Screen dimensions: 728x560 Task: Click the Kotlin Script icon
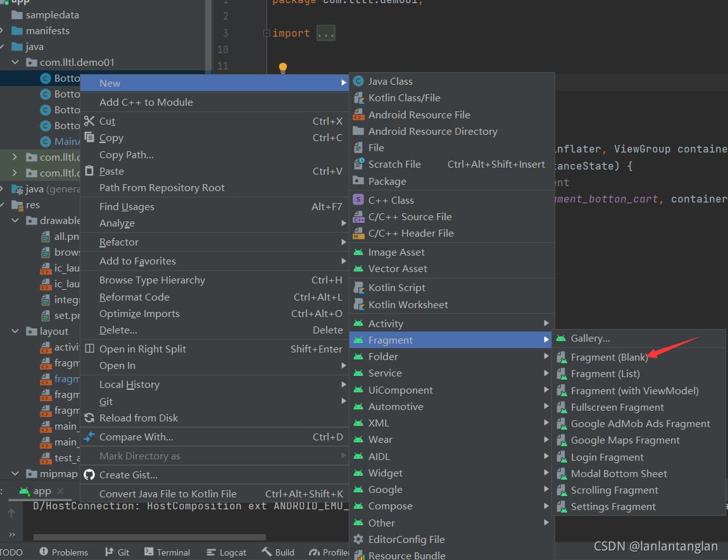[358, 288]
